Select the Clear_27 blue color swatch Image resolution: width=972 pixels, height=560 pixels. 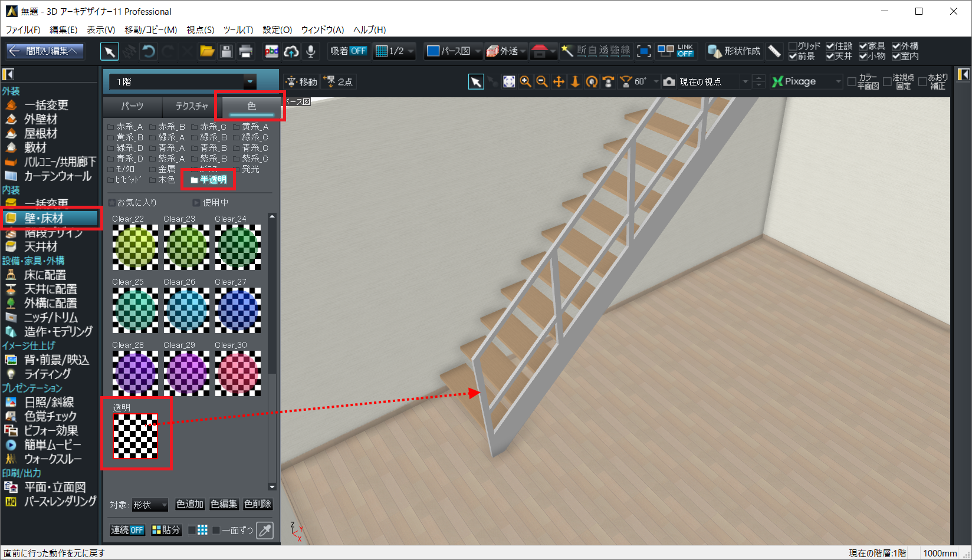238,309
